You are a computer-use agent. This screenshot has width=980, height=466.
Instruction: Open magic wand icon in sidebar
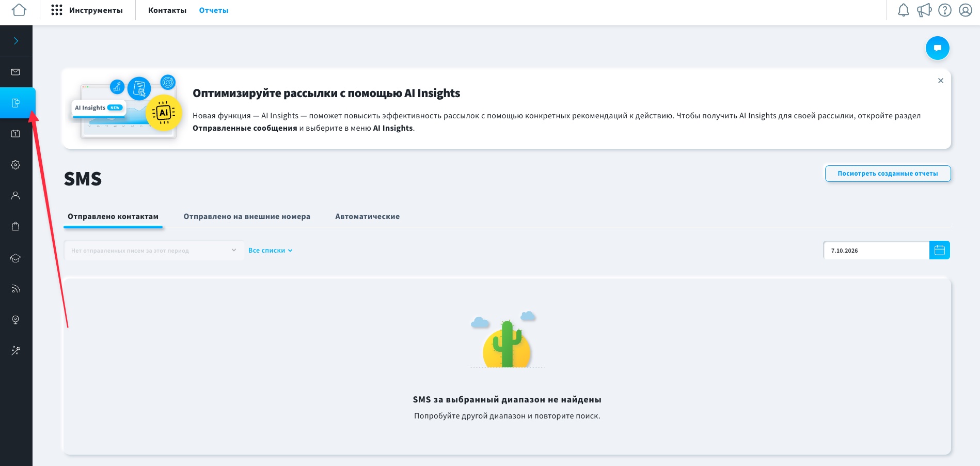[16, 351]
